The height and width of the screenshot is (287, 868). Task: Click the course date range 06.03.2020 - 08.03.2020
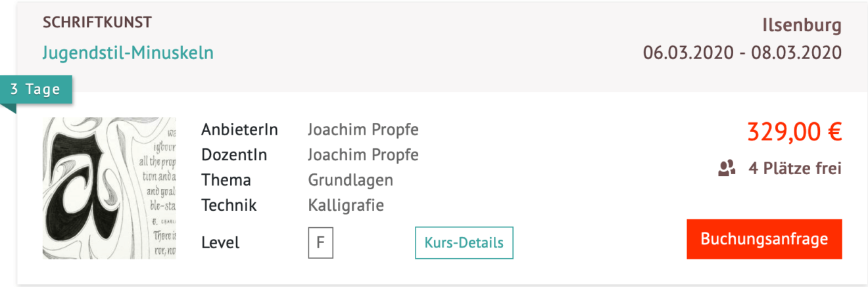coord(742,53)
